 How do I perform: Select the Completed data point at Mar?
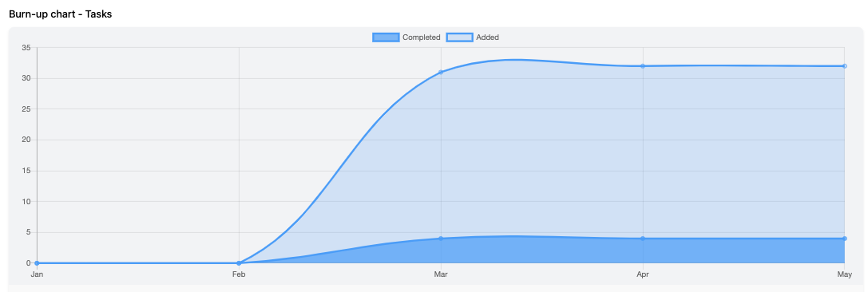pyautogui.click(x=441, y=239)
